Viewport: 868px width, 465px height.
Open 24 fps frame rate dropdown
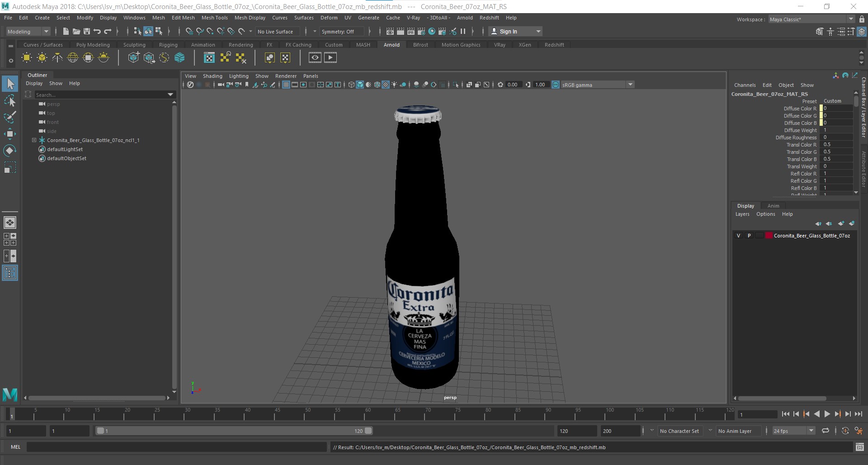[793, 431]
